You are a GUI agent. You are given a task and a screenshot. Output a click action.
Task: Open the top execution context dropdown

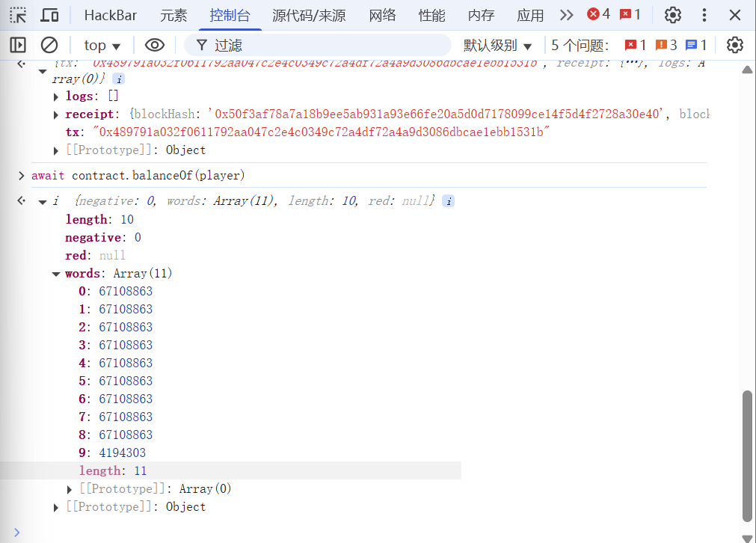[x=102, y=46]
